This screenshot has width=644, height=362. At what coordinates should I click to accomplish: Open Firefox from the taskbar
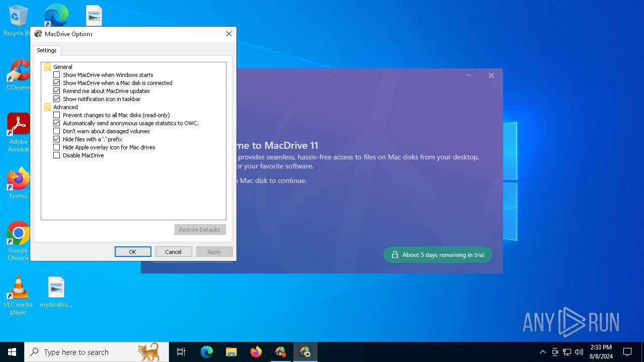[256, 352]
